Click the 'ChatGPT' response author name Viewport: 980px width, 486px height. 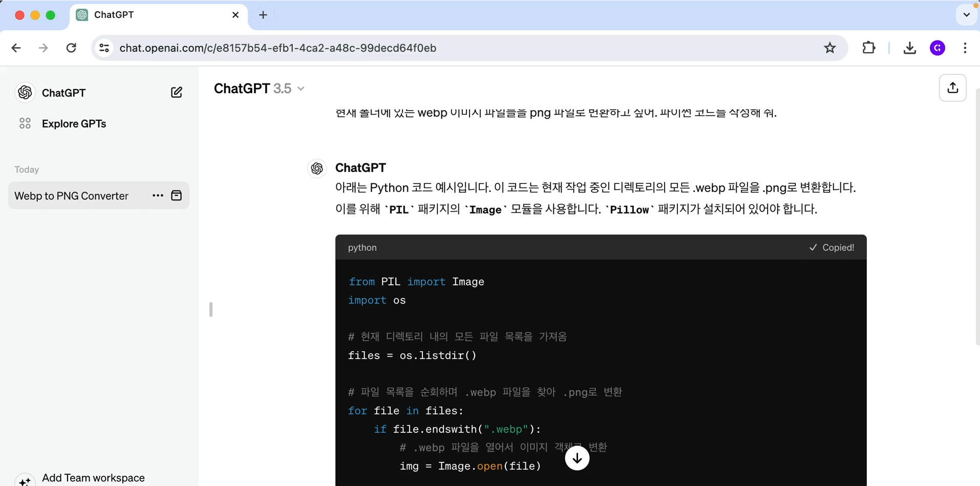click(361, 168)
